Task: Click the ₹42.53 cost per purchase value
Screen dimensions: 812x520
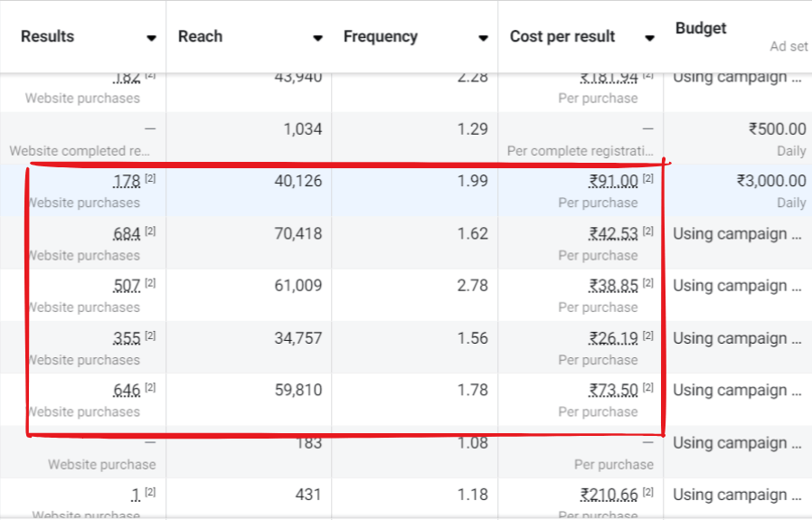Action: click(613, 234)
